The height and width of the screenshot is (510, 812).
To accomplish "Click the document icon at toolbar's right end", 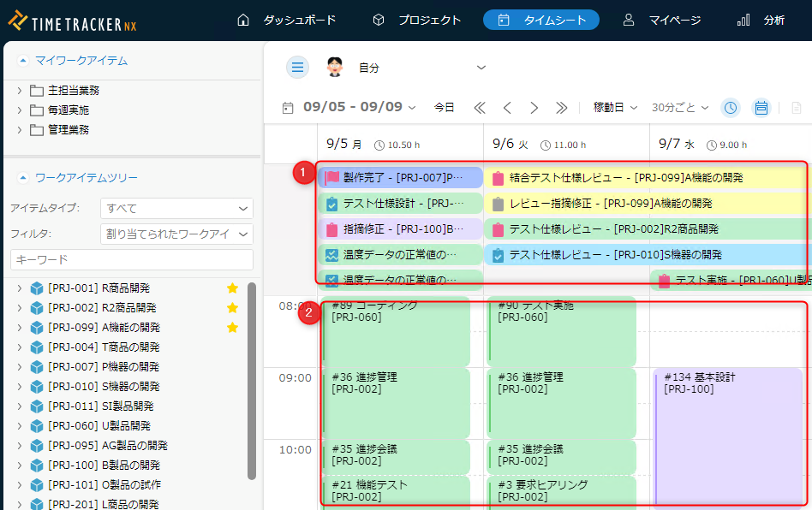I will [796, 108].
